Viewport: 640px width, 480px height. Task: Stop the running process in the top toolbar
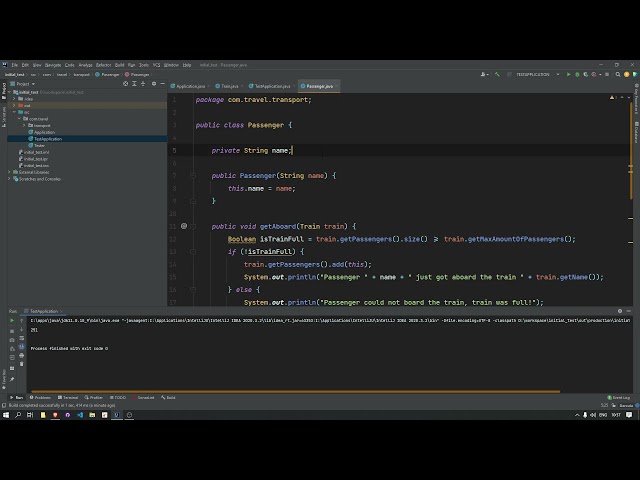tap(607, 75)
